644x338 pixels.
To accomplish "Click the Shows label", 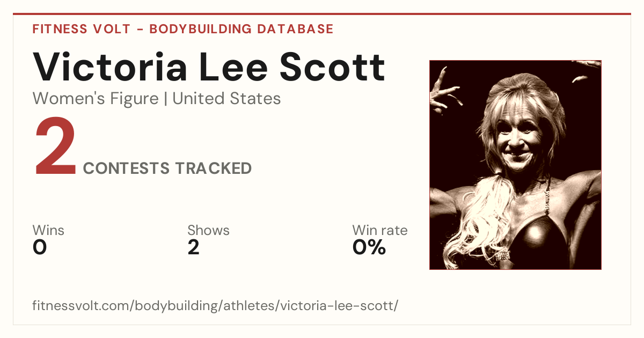I will click(208, 231).
